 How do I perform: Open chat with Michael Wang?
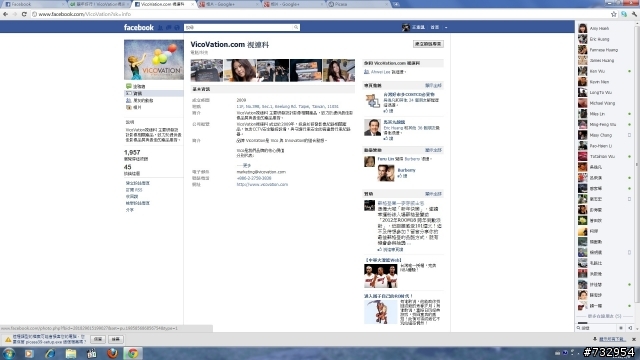click(604, 103)
